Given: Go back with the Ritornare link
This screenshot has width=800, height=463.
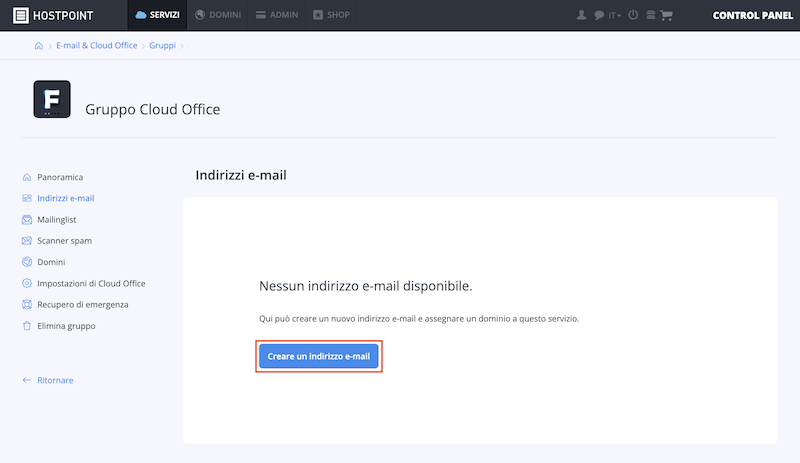Looking at the screenshot, I should tap(55, 380).
